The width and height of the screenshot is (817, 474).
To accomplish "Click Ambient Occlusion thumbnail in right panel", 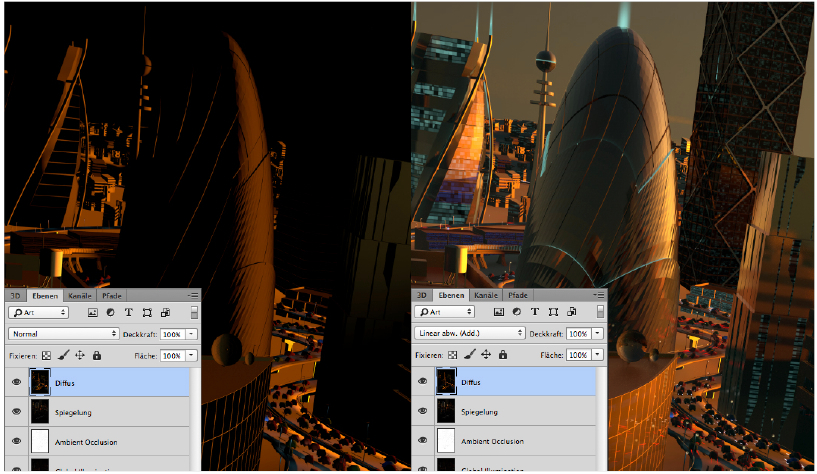I will point(446,441).
